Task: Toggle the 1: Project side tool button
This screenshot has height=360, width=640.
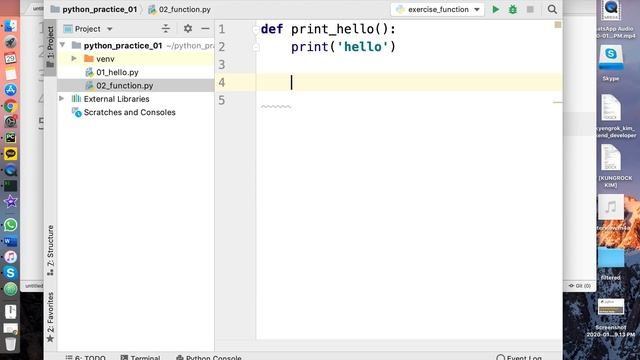Action: pyautogui.click(x=50, y=47)
